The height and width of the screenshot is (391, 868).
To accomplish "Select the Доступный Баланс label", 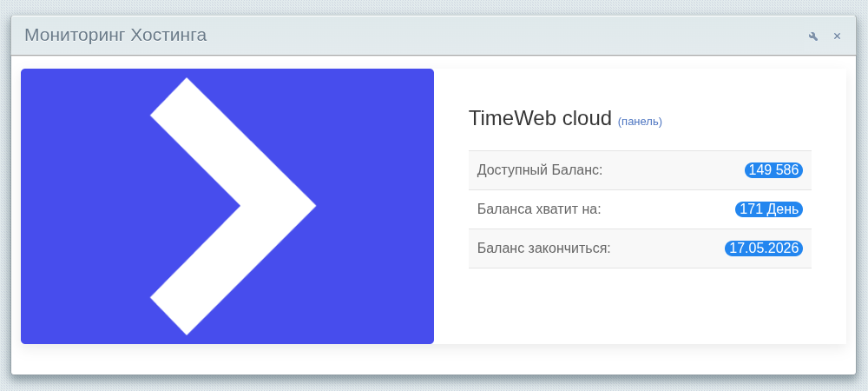I will 540,170.
